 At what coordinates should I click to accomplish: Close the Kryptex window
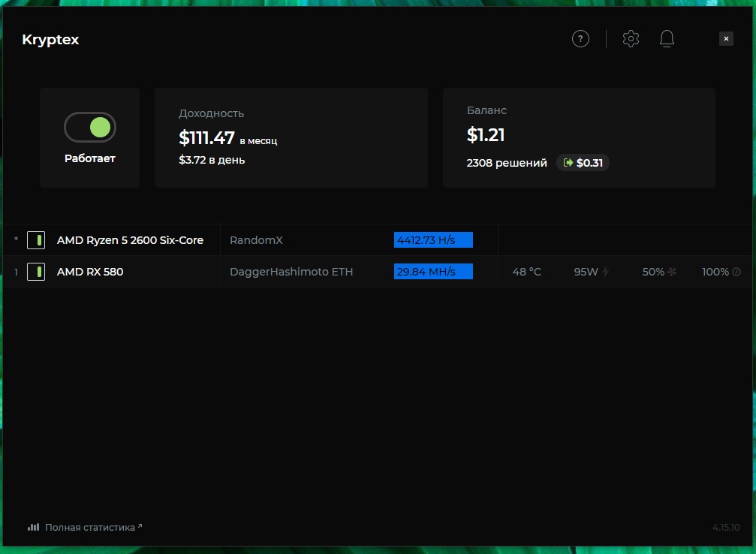coord(726,38)
